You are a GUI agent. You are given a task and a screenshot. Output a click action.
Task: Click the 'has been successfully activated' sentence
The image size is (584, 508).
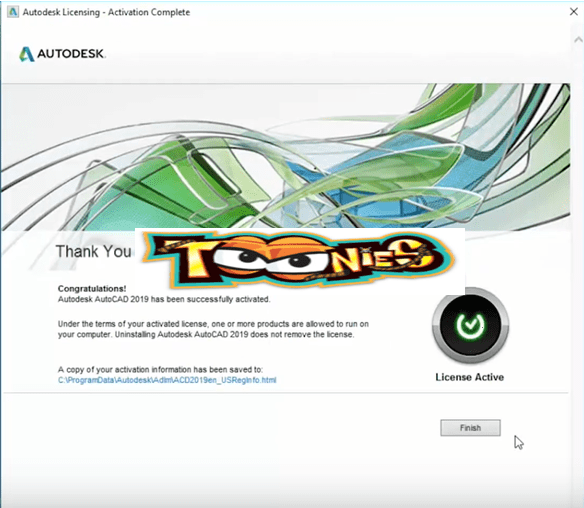pyautogui.click(x=164, y=299)
